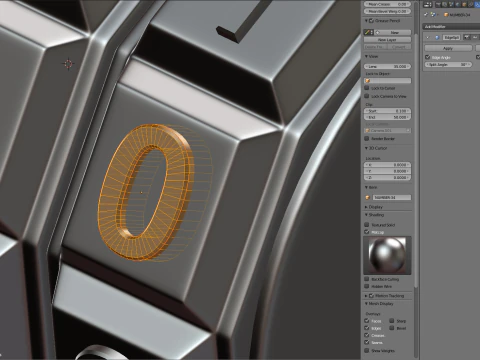Adjust the Clip Start value field
Image resolution: width=480 pixels, height=360 pixels.
387,111
